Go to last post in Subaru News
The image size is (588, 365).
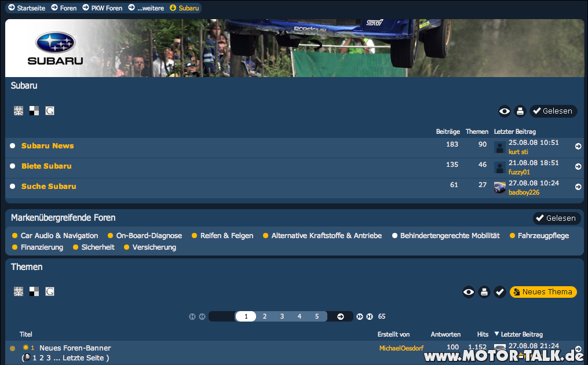click(578, 147)
